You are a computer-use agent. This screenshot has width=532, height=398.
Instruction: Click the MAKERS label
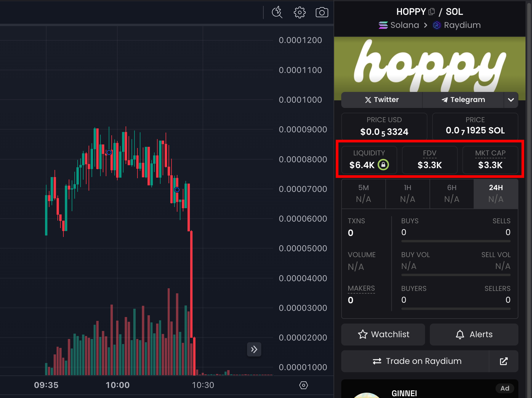361,288
